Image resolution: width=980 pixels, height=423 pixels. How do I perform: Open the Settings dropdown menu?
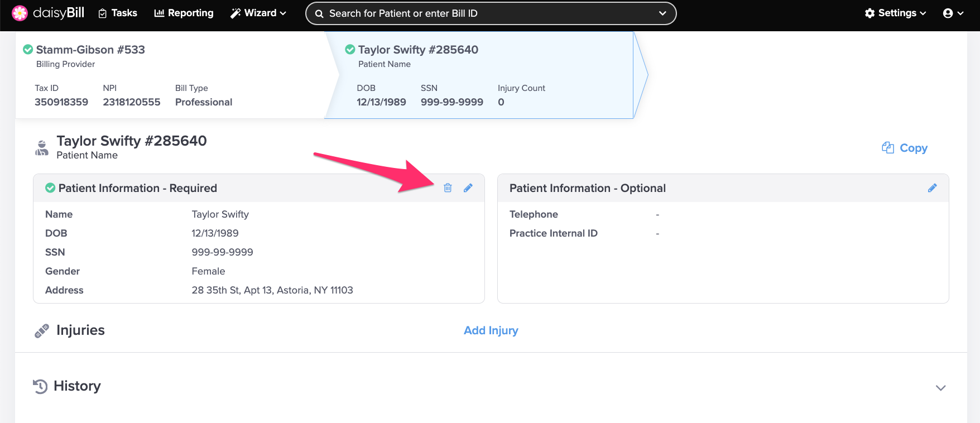[895, 13]
